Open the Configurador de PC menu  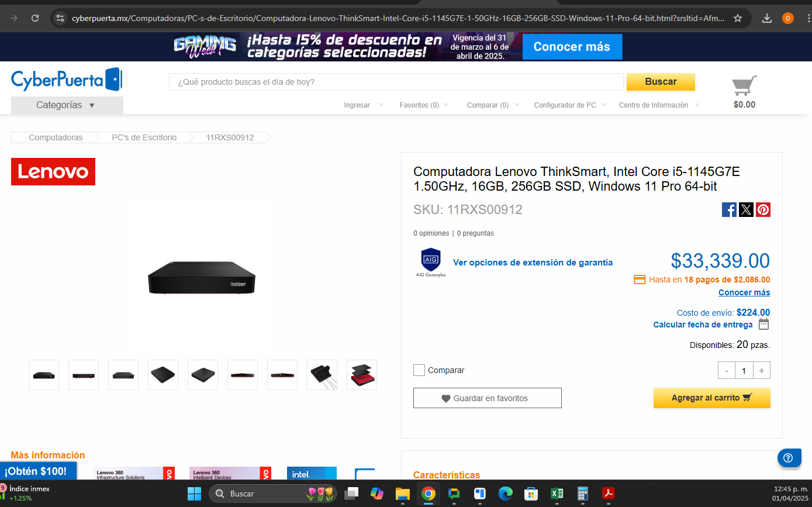pyautogui.click(x=571, y=105)
